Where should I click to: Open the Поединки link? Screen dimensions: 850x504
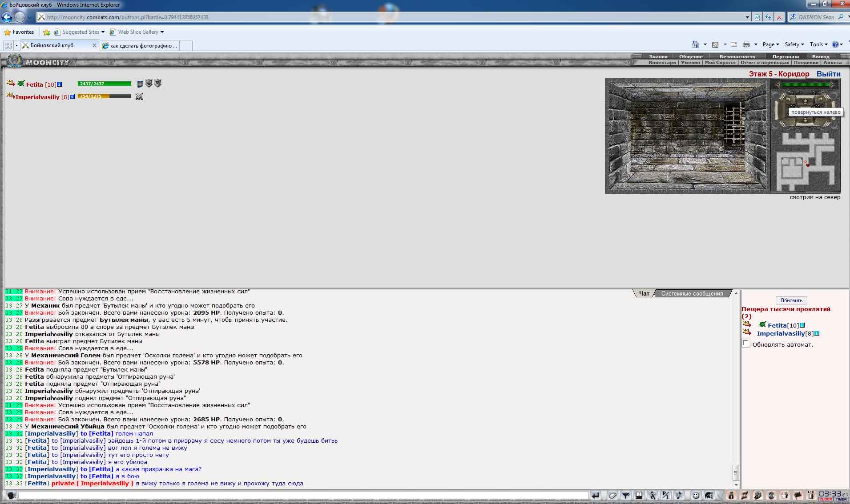pyautogui.click(x=806, y=63)
